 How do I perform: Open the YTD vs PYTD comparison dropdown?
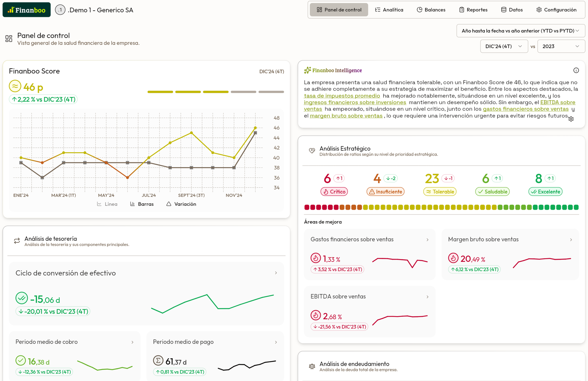pyautogui.click(x=520, y=31)
